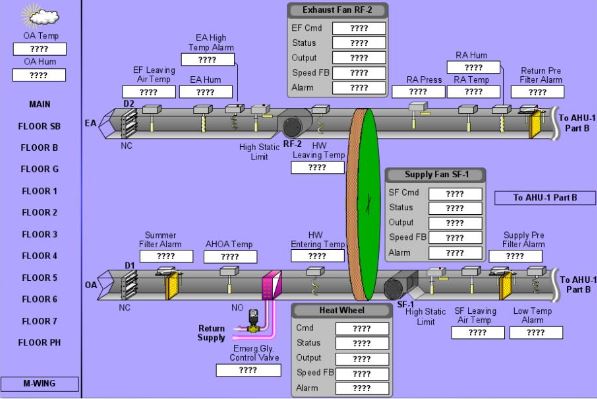Click the D1 outside air damper

pyautogui.click(x=129, y=285)
